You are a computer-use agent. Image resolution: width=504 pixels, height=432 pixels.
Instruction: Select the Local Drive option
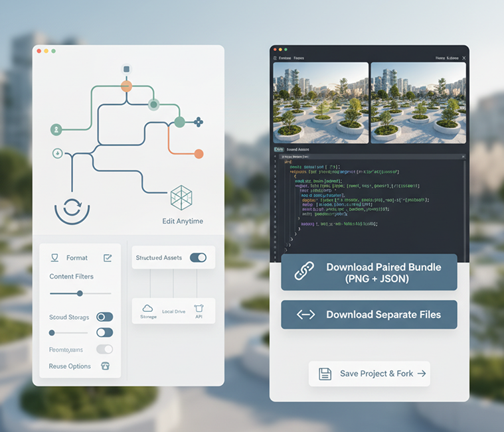click(173, 311)
